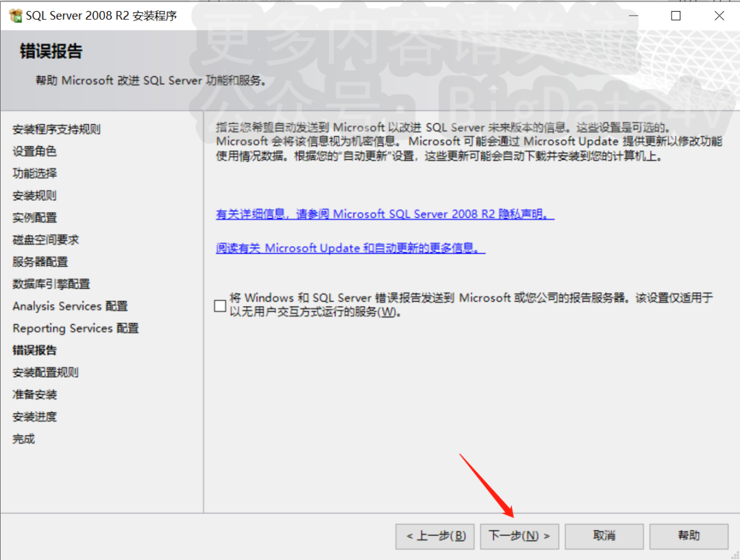This screenshot has width=740, height=560.
Task: Select 功能选择 step in sidebar
Action: [x=34, y=173]
